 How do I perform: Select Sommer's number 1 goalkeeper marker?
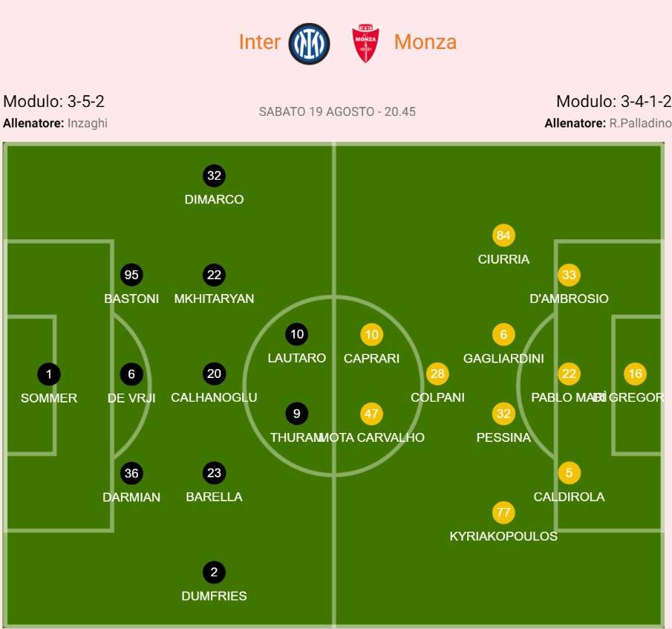(x=49, y=374)
